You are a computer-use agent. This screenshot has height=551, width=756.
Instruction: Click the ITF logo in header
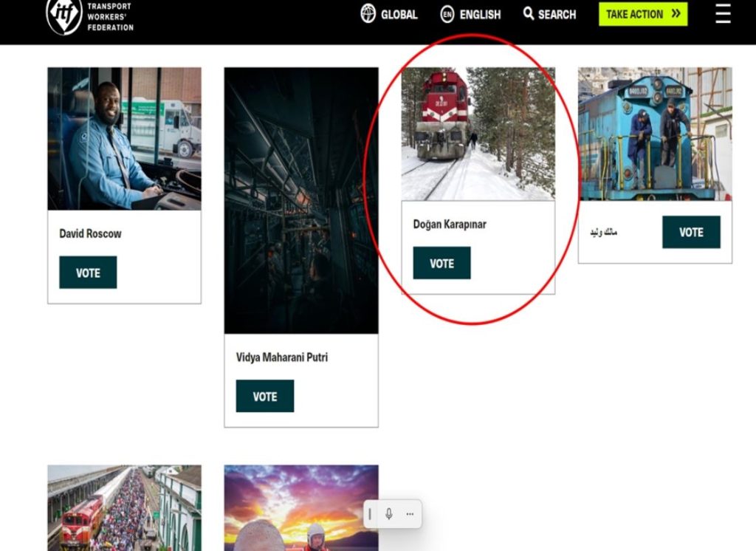64,16
